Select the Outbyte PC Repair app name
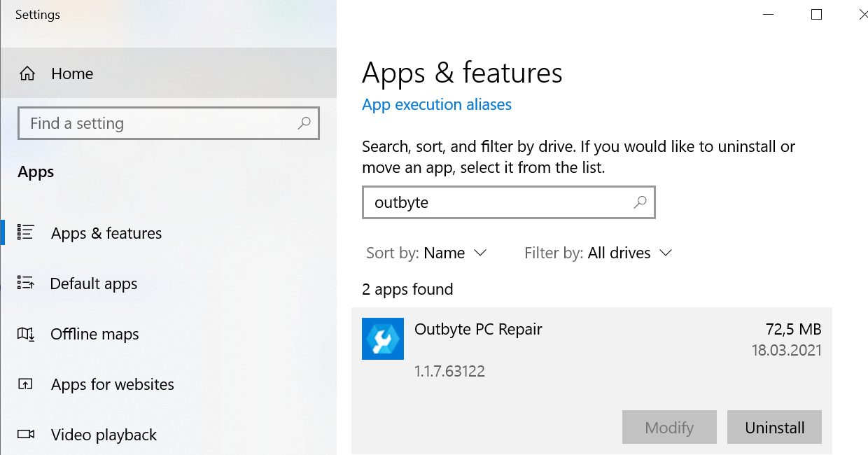Screen dimensions: 868x455 [x=478, y=329]
